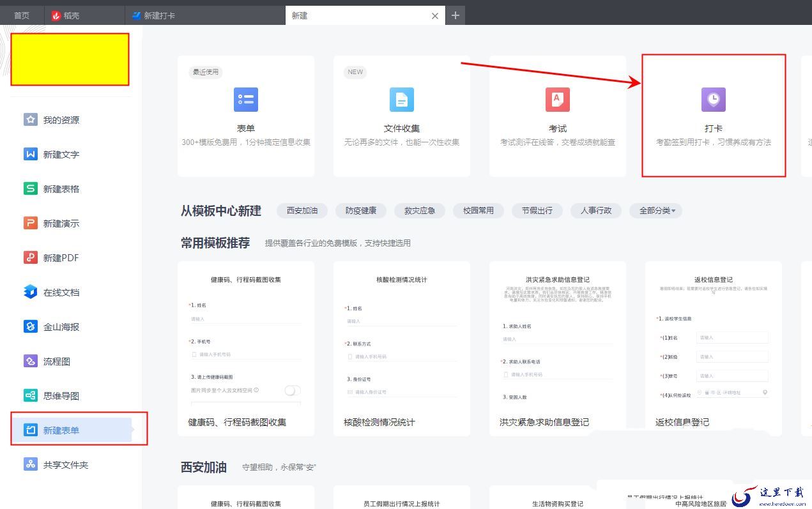Click the 新建文字 W icon
Viewport: 812px width, 509px height.
click(31, 154)
